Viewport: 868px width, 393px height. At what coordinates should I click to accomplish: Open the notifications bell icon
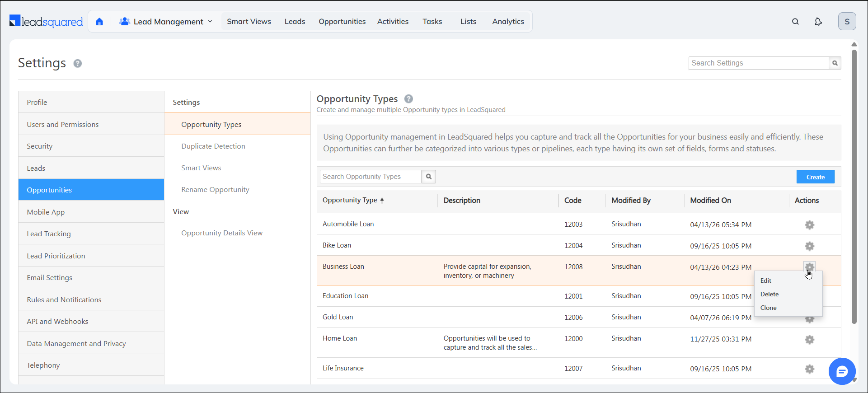818,22
